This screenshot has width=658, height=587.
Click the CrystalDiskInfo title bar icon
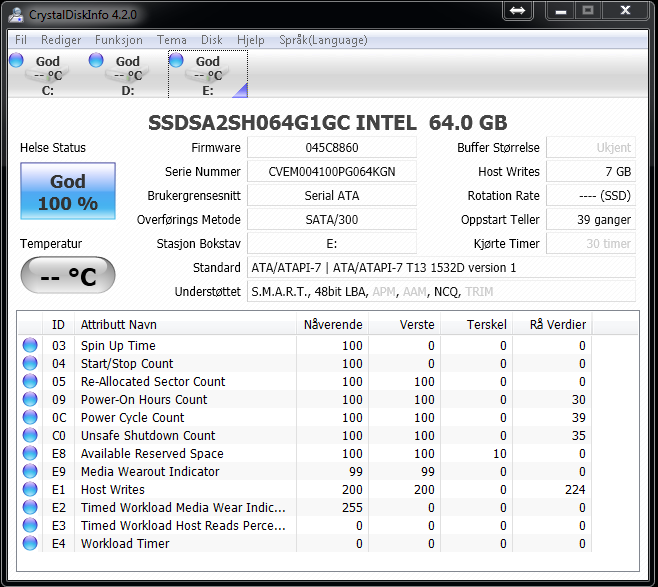pos(16,14)
